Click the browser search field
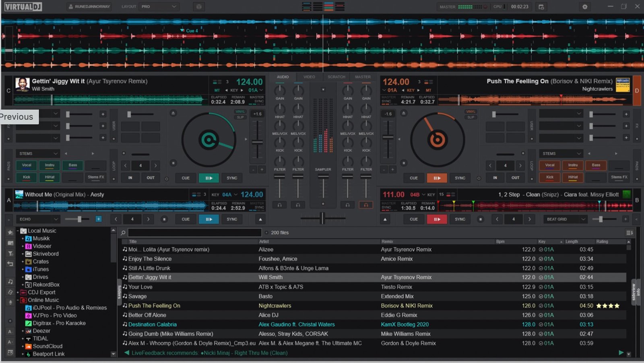This screenshot has height=363, width=644. [x=195, y=233]
